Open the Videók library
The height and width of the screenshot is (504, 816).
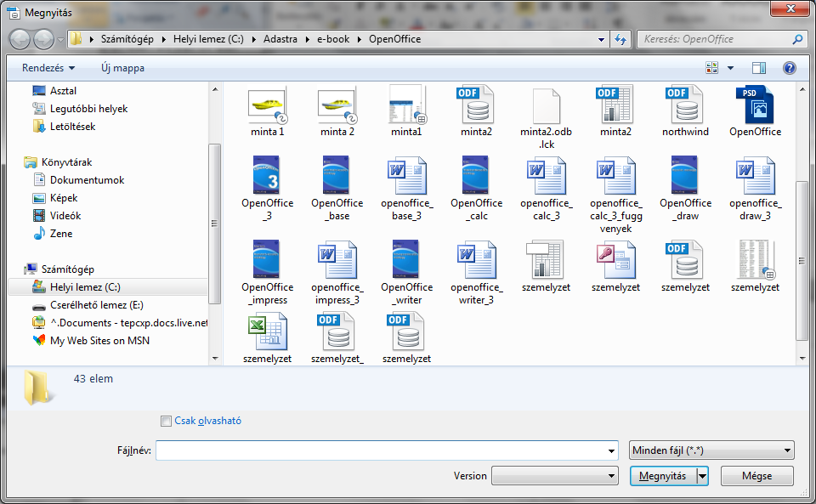[57, 216]
